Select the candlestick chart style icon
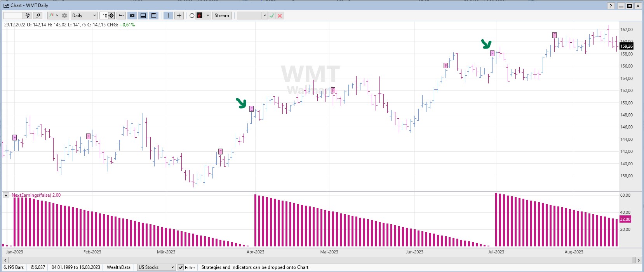The width and height of the screenshot is (644, 272). [x=51, y=16]
